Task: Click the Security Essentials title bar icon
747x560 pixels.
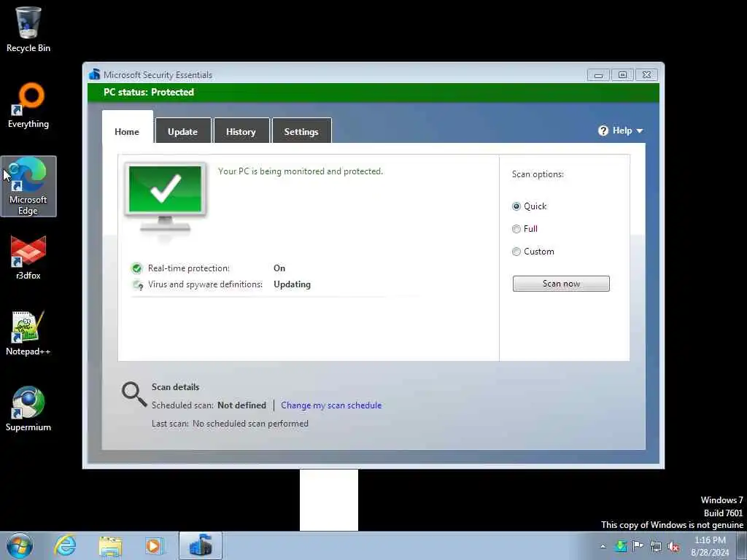Action: point(94,75)
